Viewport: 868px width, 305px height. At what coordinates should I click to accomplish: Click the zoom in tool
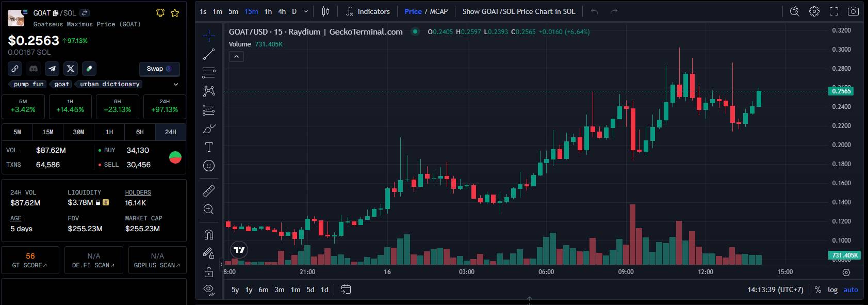(209, 209)
